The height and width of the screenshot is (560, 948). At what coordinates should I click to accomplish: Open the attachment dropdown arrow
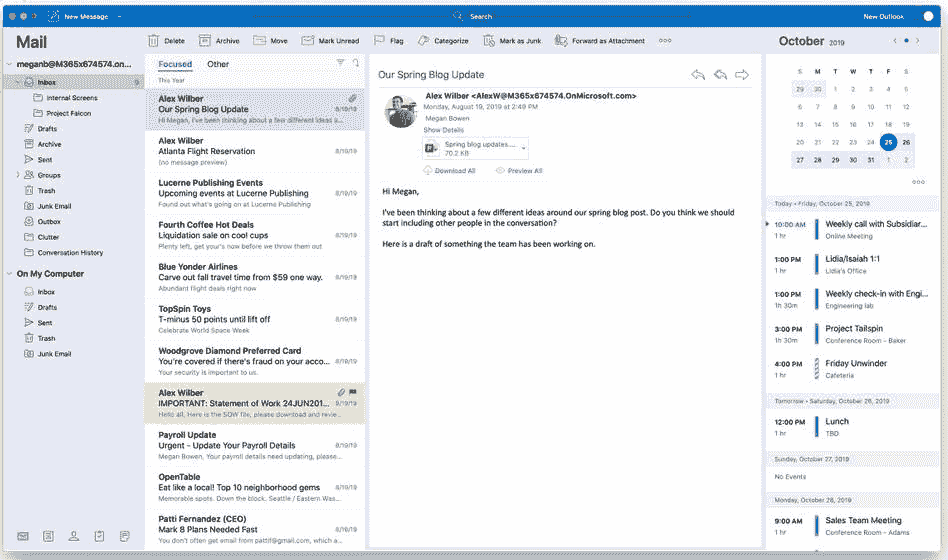524,148
